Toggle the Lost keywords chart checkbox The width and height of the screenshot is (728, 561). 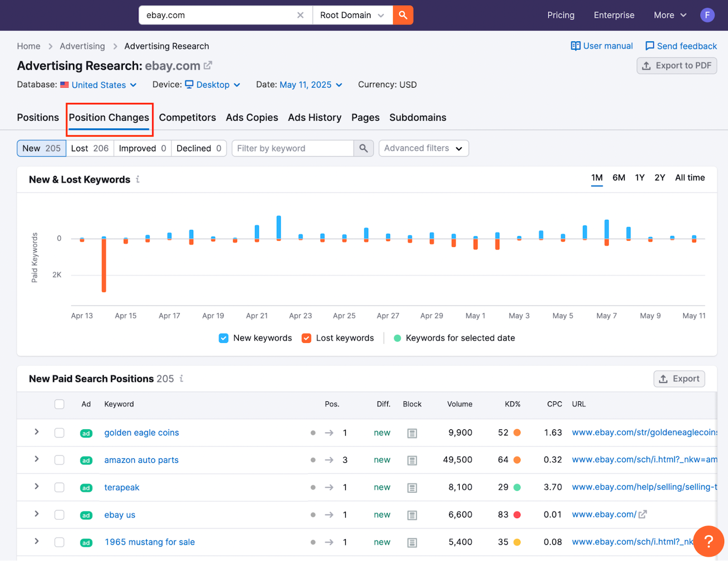click(306, 338)
